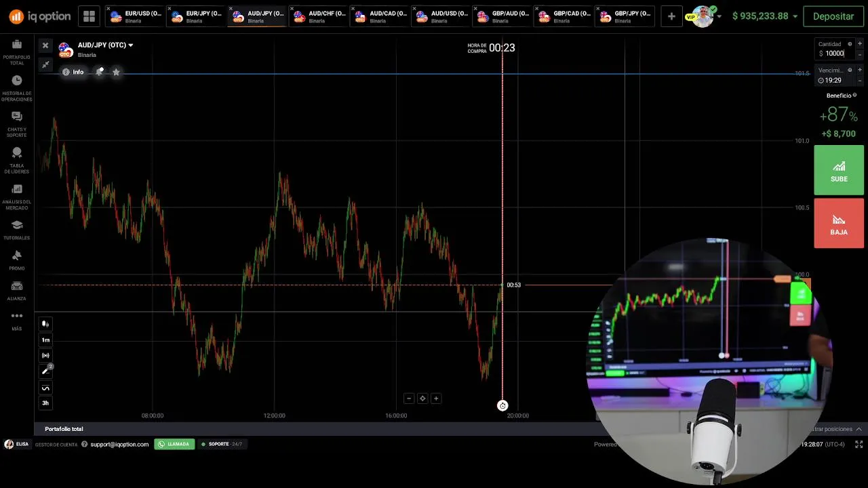The image size is (868, 488).
Task: Open account manager Elisa
Action: 16,444
